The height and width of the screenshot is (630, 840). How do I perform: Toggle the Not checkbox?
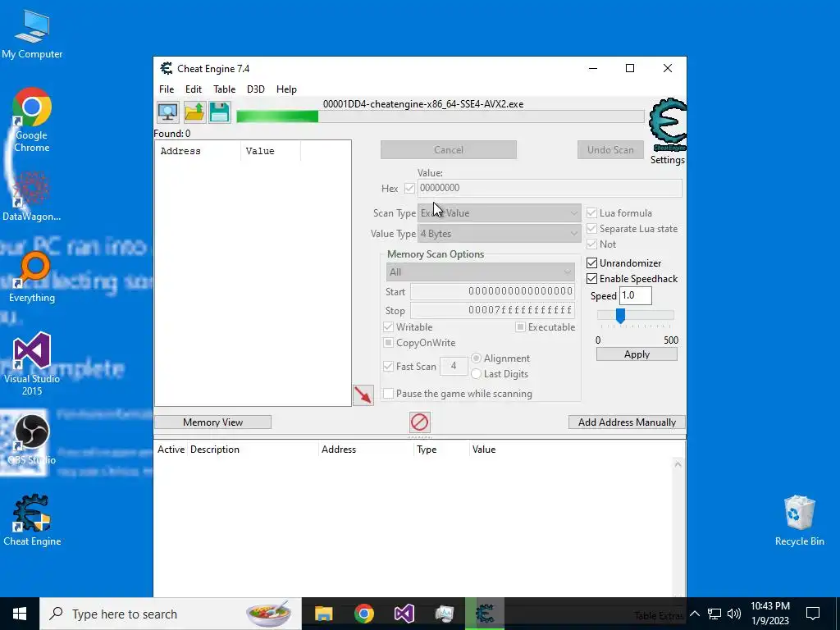[x=591, y=244]
